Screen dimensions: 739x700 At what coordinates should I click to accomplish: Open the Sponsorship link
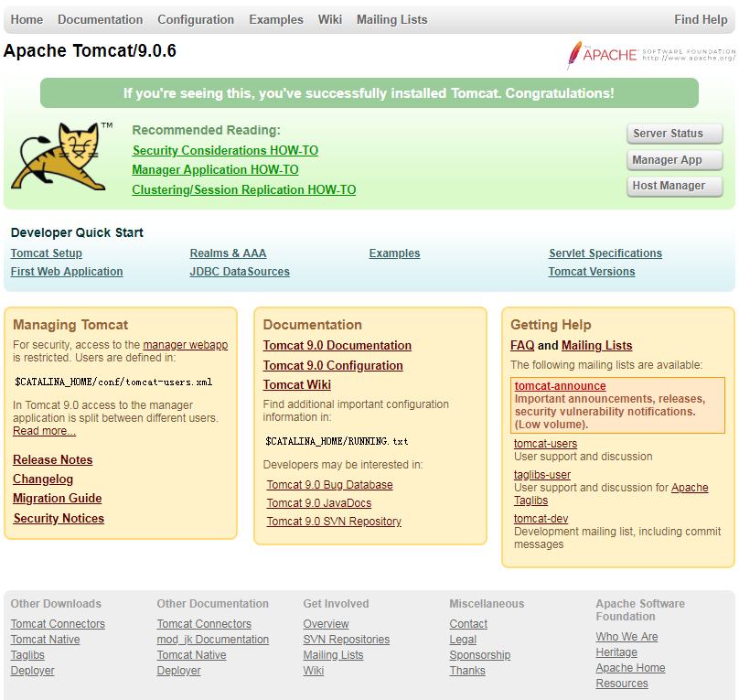tap(480, 655)
